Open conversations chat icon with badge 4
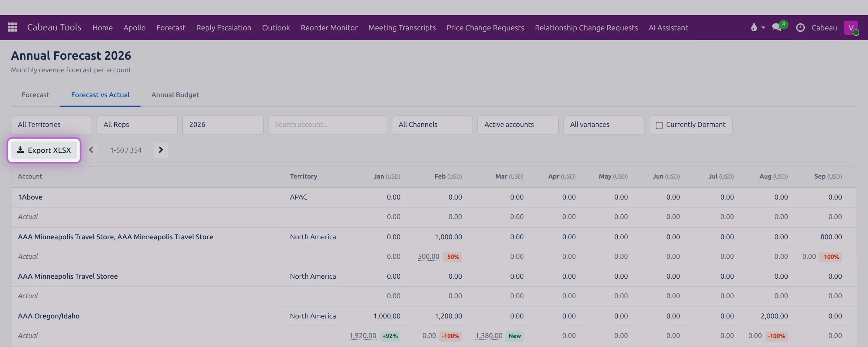868x347 pixels. (x=780, y=26)
